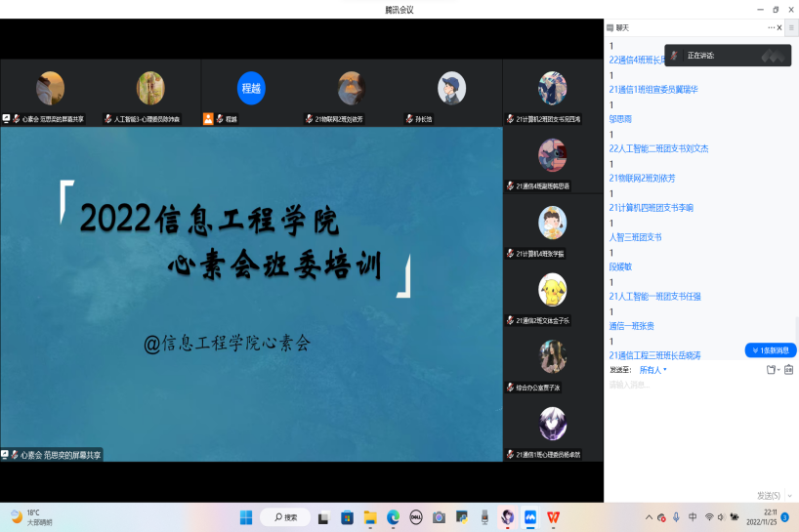
Task: Click the calendar icon above the message box
Action: pyautogui.click(x=788, y=370)
